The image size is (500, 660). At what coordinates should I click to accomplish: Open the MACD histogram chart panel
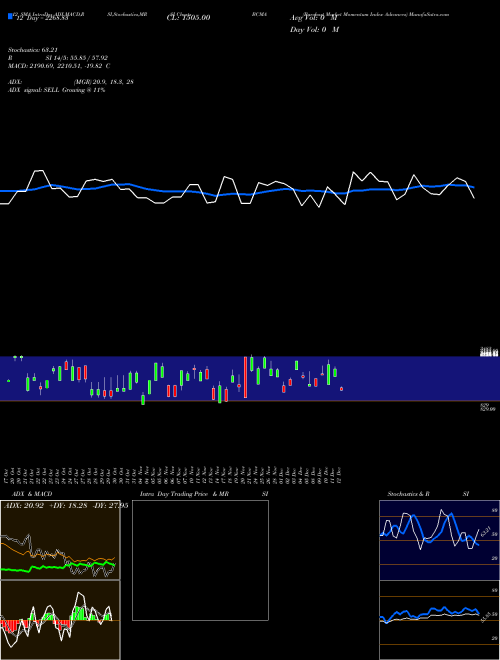(60, 620)
